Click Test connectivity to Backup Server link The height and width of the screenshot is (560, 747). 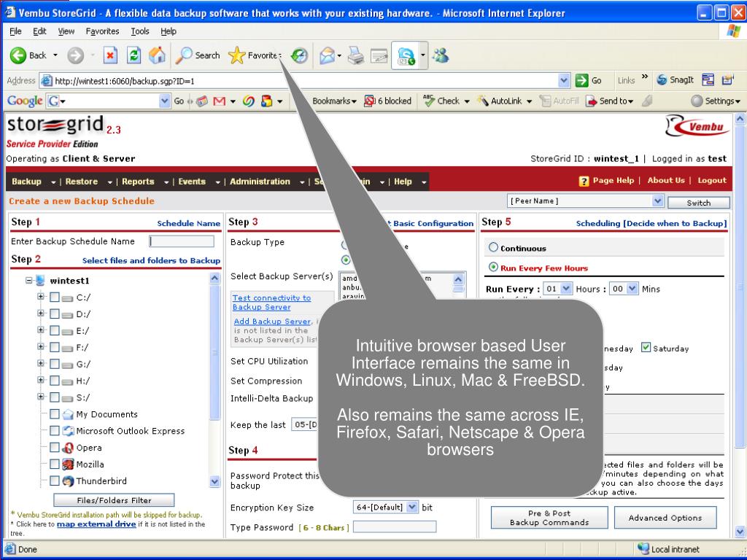[x=271, y=303]
